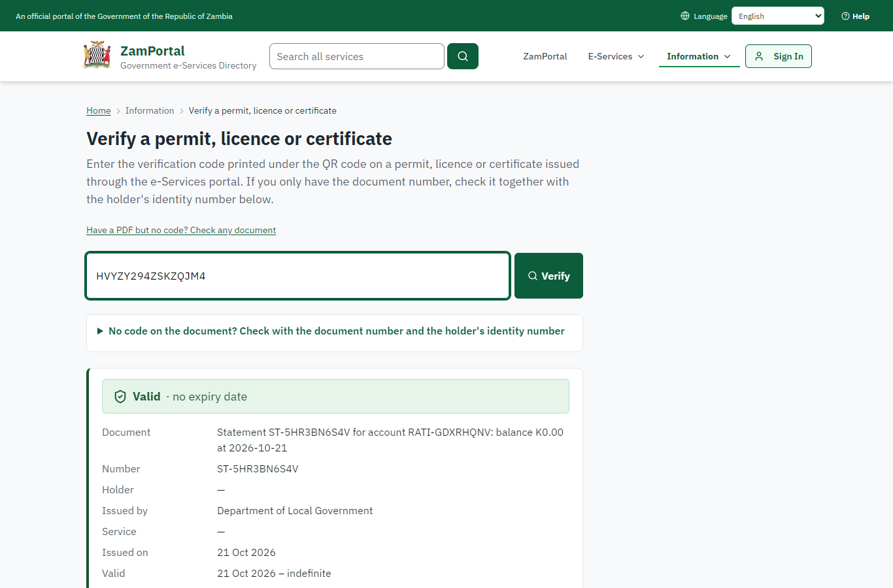Click the Zambia coat of arms logo

pos(97,56)
